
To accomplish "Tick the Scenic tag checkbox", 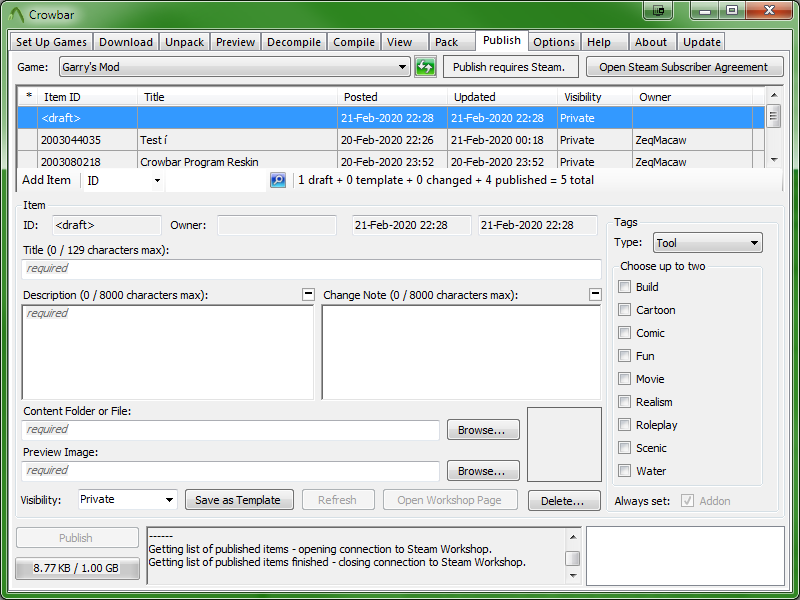I will click(x=624, y=447).
